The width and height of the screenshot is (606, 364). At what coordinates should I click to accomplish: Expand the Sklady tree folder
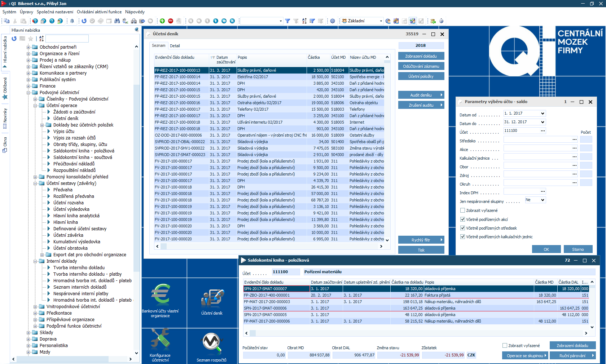28,333
